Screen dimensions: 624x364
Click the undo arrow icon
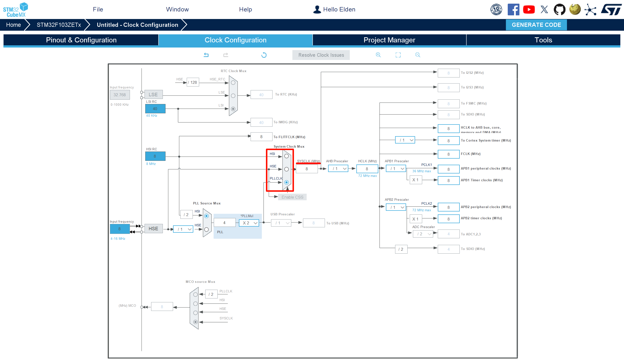pos(206,55)
